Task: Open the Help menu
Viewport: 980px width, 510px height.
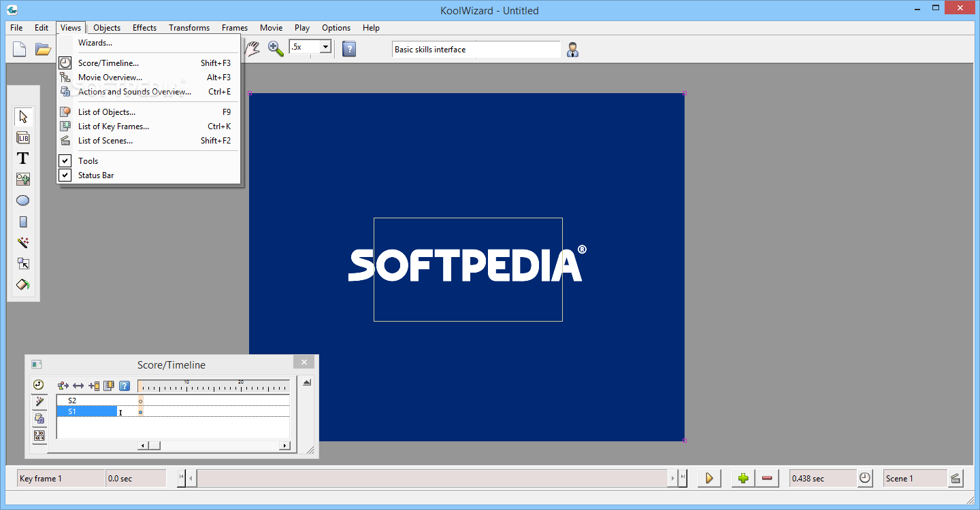Action: (371, 28)
